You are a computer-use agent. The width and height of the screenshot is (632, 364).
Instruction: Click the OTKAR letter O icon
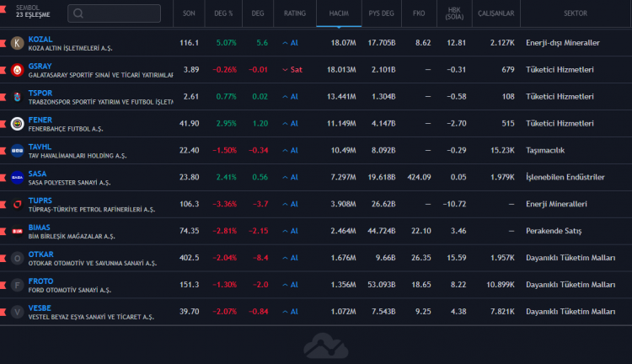click(x=17, y=258)
